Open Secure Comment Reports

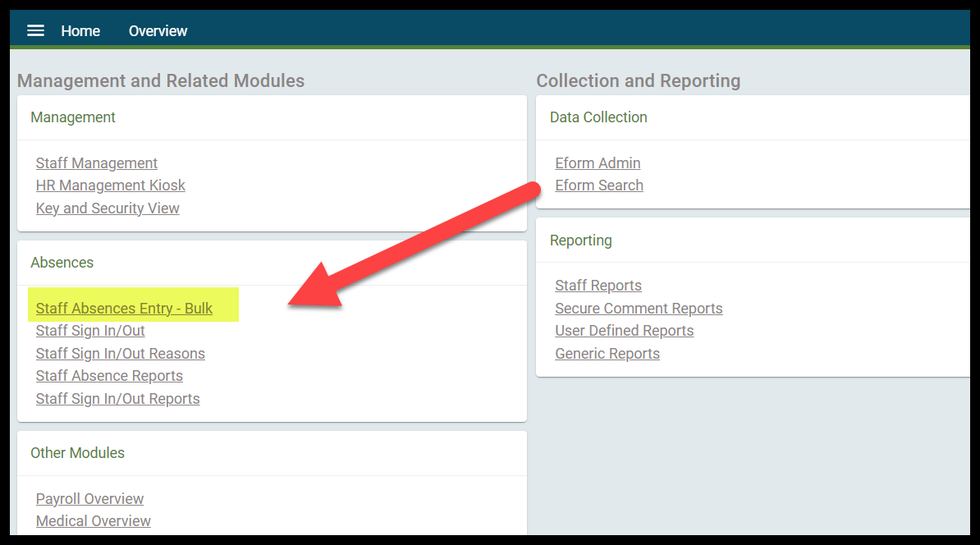coord(639,308)
